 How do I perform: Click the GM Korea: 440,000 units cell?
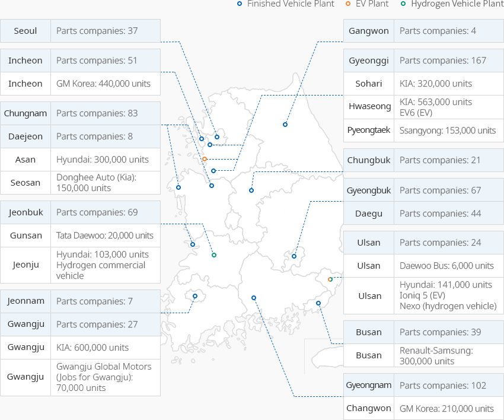[105, 84]
